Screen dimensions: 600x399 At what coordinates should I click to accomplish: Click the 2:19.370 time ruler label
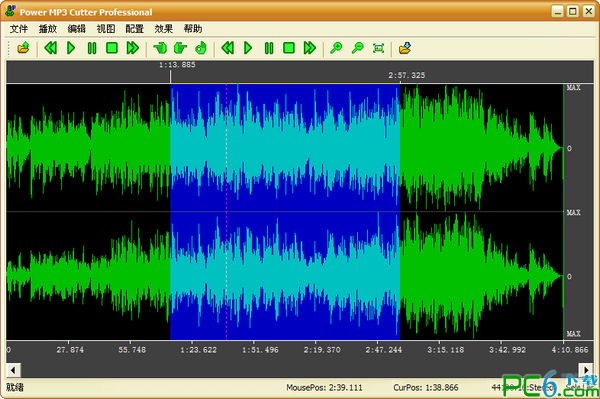(x=322, y=350)
